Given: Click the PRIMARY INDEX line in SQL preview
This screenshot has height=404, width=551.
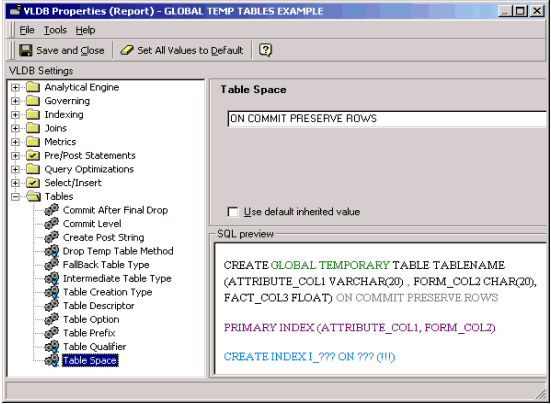Looking at the screenshot, I should [x=359, y=327].
